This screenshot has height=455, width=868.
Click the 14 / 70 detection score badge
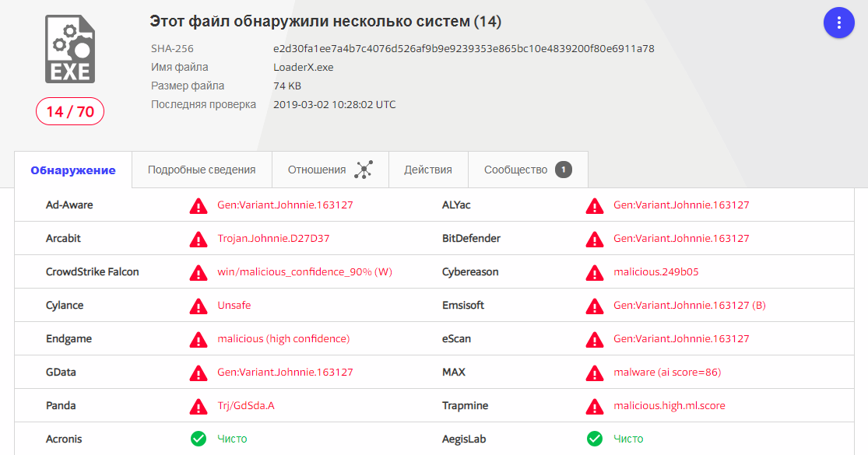(x=70, y=112)
